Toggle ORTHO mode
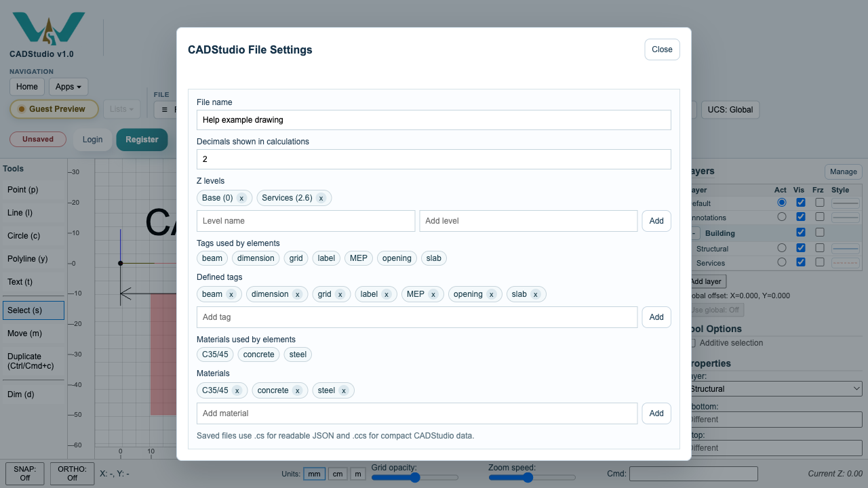The height and width of the screenshot is (488, 868). point(72,473)
